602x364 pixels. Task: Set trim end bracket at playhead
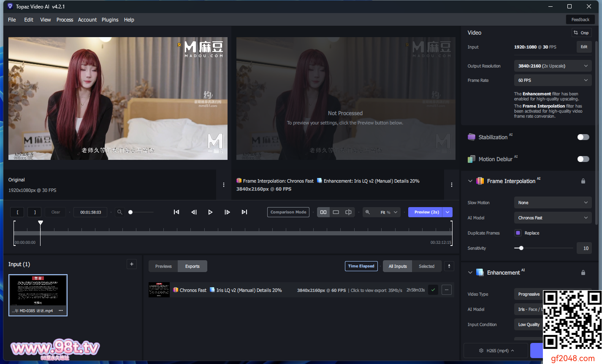coord(35,212)
